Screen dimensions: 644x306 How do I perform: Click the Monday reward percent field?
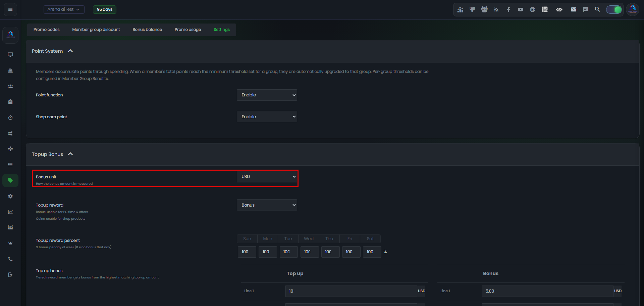pos(268,252)
